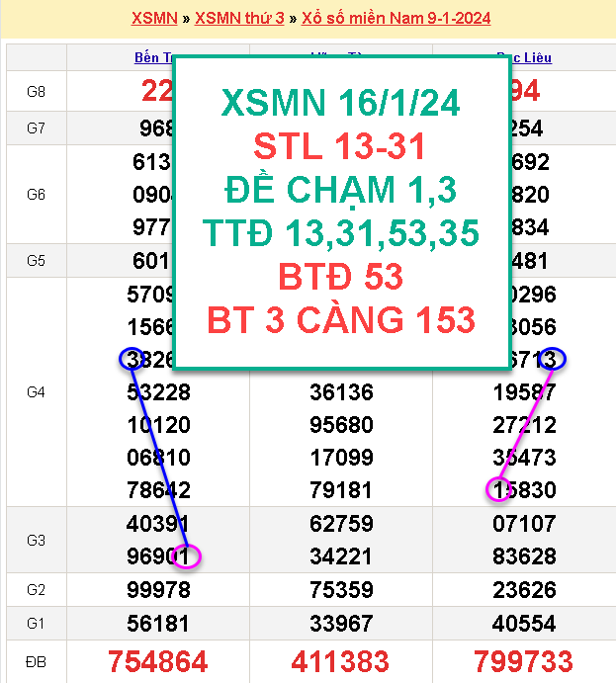Click the G1 row label

click(36, 624)
